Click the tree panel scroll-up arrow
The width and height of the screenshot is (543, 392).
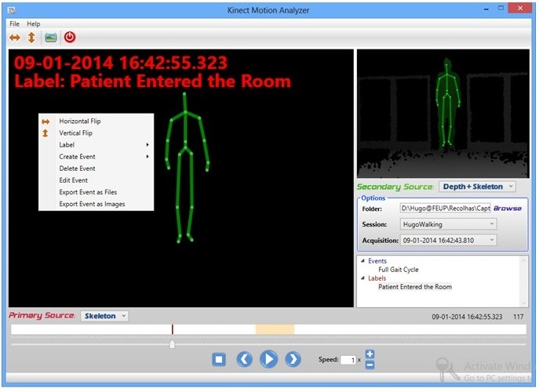pyautogui.click(x=523, y=260)
